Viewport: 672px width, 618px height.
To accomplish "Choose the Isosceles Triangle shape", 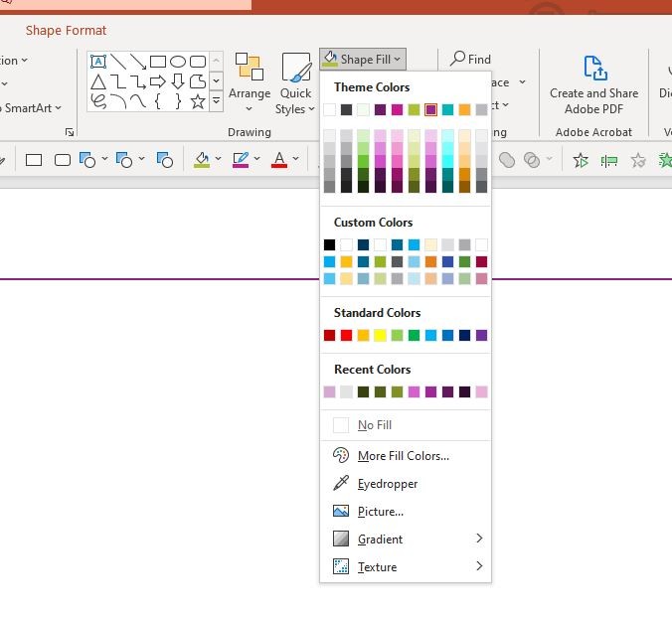I will [98, 81].
